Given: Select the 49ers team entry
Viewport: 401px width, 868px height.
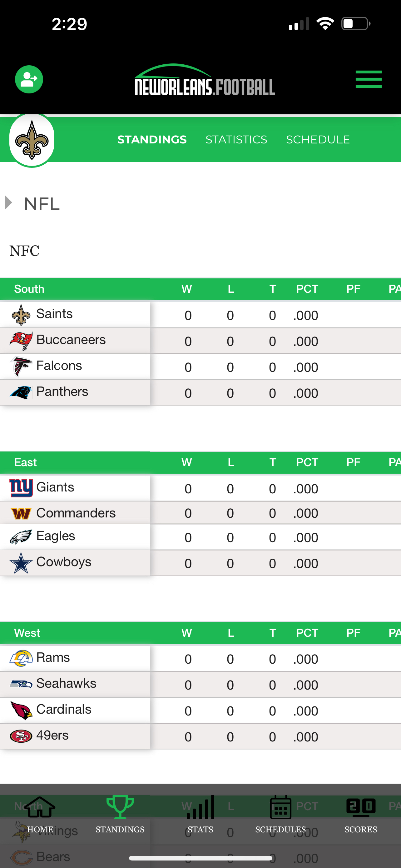Looking at the screenshot, I should point(52,735).
